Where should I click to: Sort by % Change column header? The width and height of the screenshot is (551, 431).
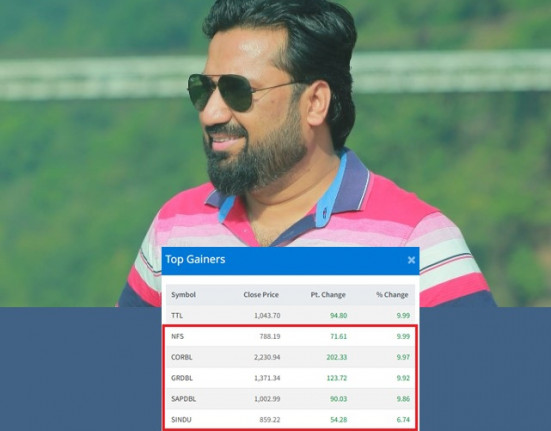(392, 295)
